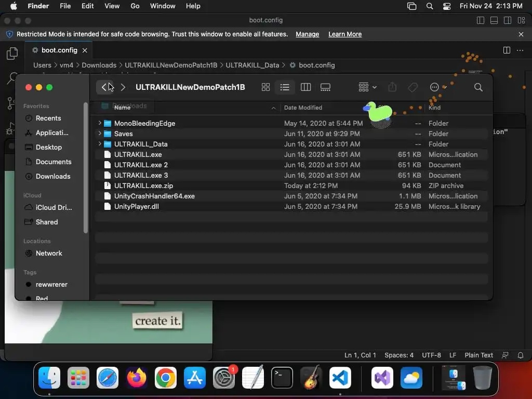Click Manage in Restricted Mode banner
The height and width of the screenshot is (399, 532).
tap(308, 34)
